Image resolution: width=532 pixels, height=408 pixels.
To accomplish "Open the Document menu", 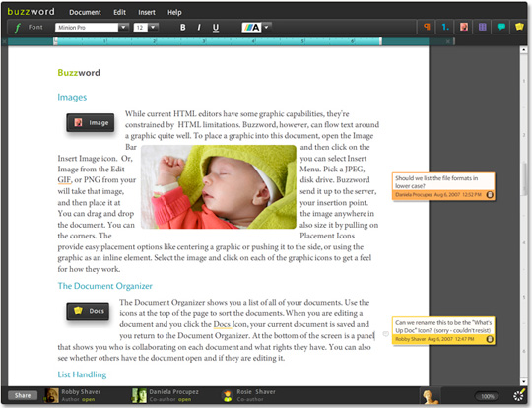I will pyautogui.click(x=85, y=12).
